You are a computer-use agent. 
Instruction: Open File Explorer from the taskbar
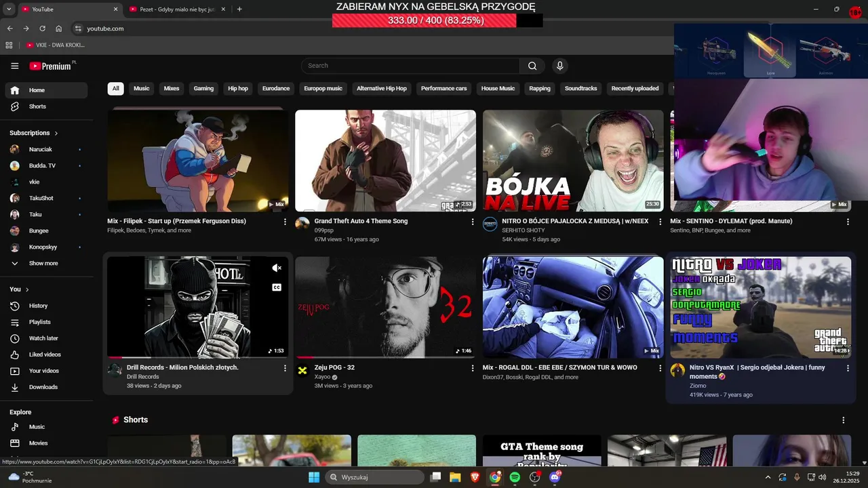tap(455, 477)
